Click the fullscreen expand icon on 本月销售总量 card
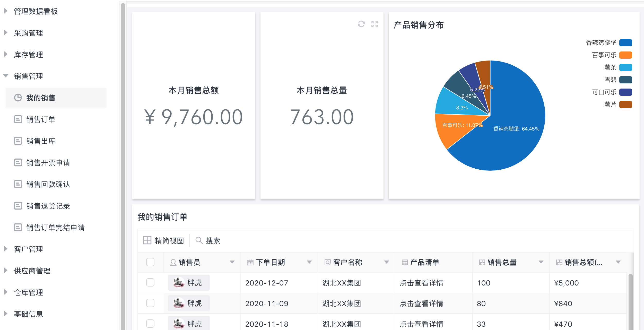The image size is (644, 330). click(375, 24)
